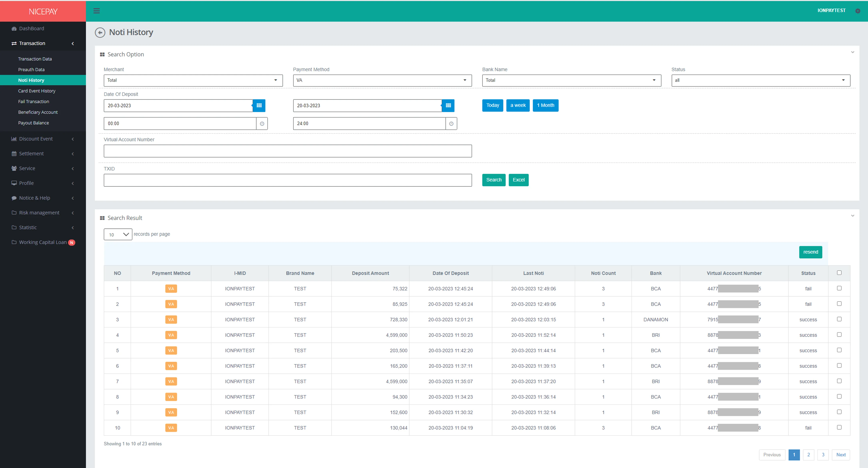Toggle the select-all checkbox in table header
This screenshot has width=868, height=468.
[839, 273]
